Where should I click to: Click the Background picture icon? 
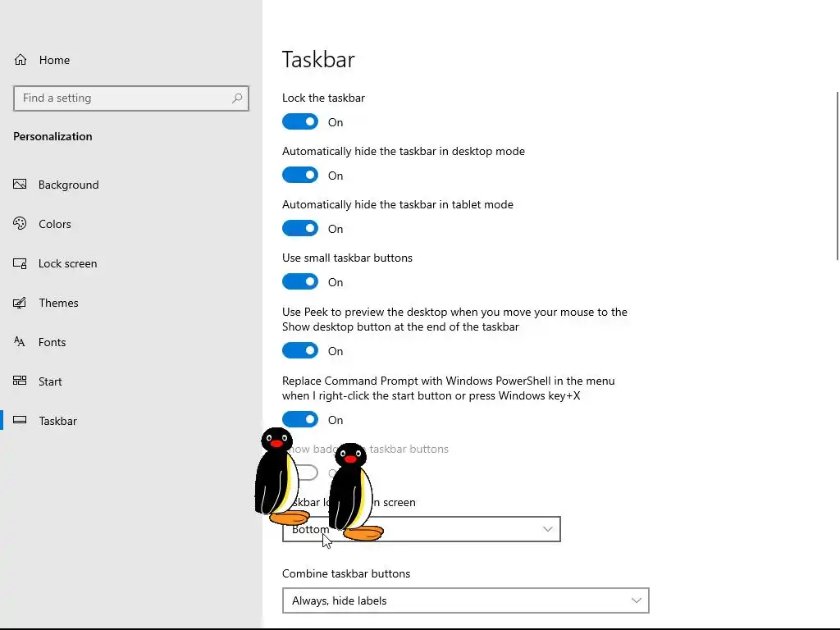(x=20, y=185)
